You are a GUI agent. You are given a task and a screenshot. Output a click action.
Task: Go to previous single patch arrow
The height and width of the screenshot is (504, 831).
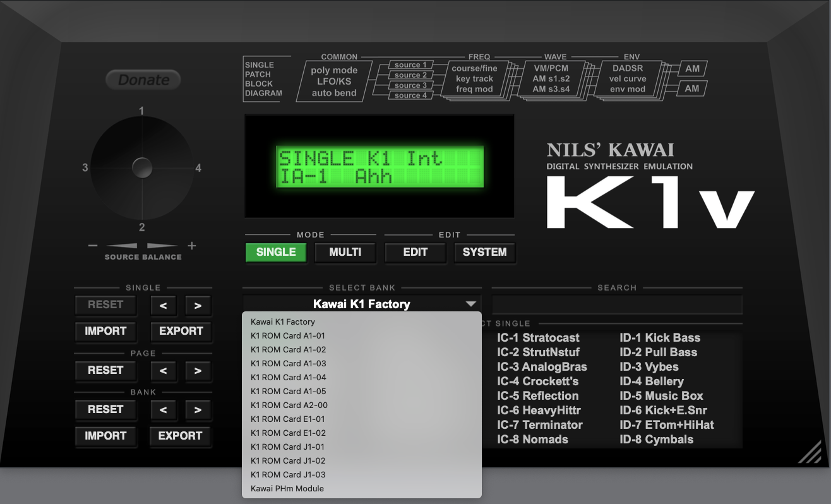click(163, 306)
